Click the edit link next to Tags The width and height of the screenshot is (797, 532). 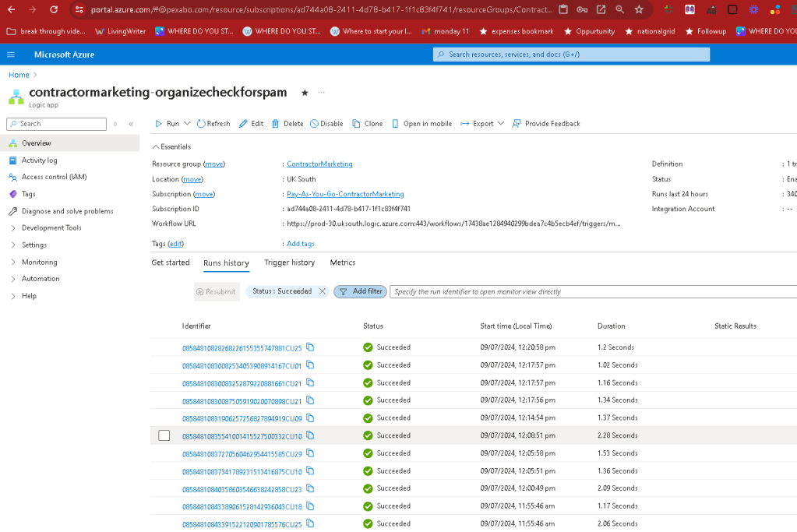175,244
